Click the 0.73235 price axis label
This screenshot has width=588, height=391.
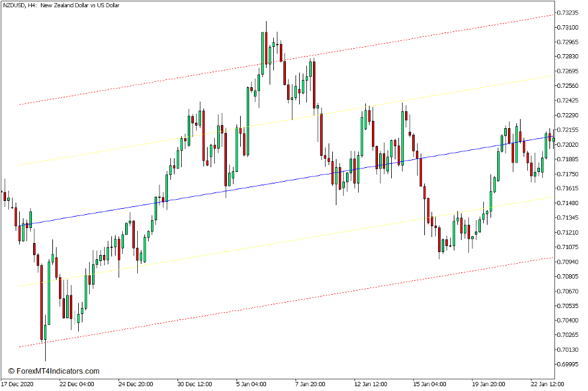tap(568, 13)
